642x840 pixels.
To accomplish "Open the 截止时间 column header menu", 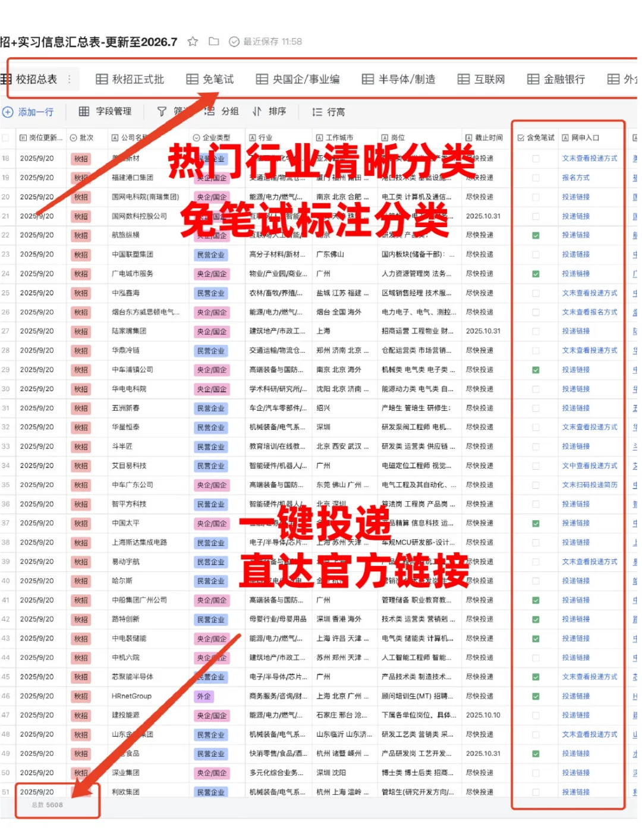I will click(486, 138).
